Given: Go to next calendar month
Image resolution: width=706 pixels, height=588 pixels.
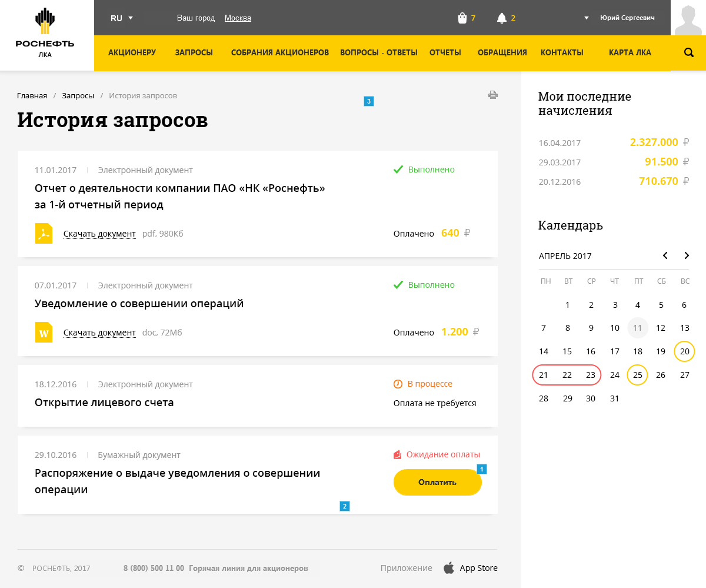Looking at the screenshot, I should pyautogui.click(x=687, y=255).
